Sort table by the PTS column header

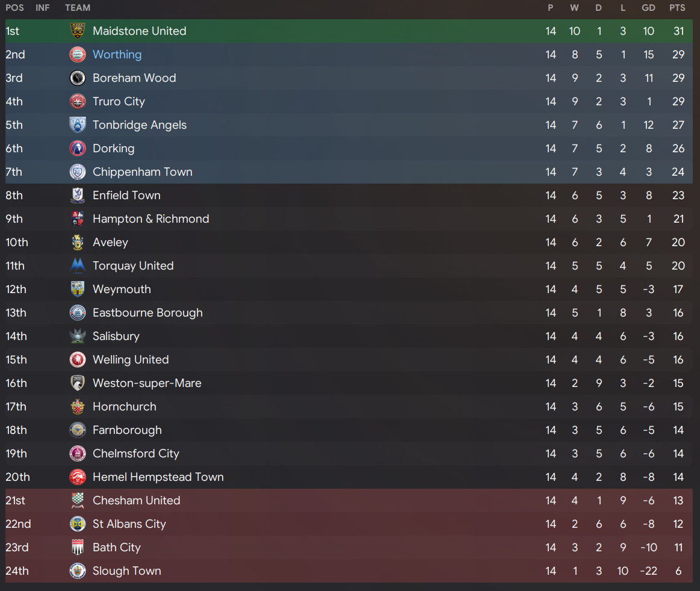pos(677,8)
